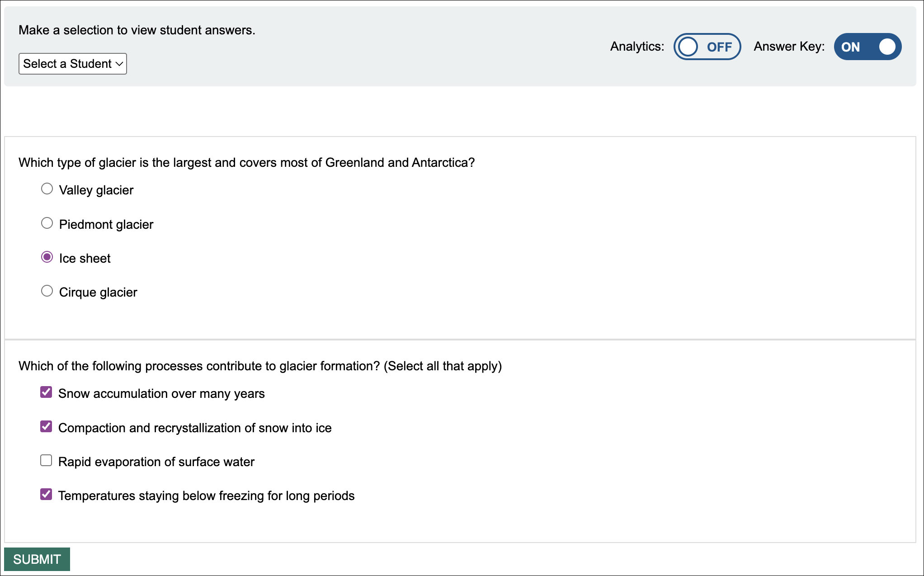Screen dimensions: 924x576
Task: Click the Analytics OFF pill control
Action: click(707, 46)
